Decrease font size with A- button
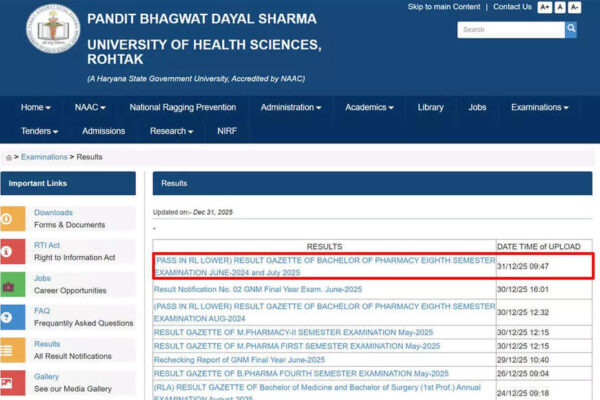Viewport: 600px width, 400px height. [574, 7]
